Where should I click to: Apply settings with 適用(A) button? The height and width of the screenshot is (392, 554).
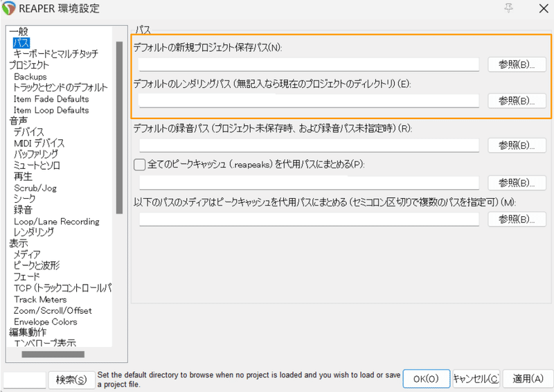(x=528, y=379)
